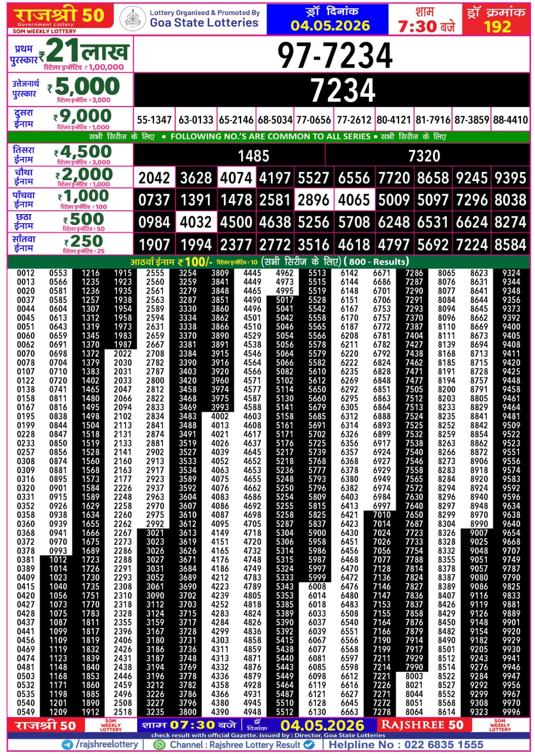Select eighth prize number 9007
This screenshot has height=756, width=535.
pyautogui.click(x=479, y=533)
